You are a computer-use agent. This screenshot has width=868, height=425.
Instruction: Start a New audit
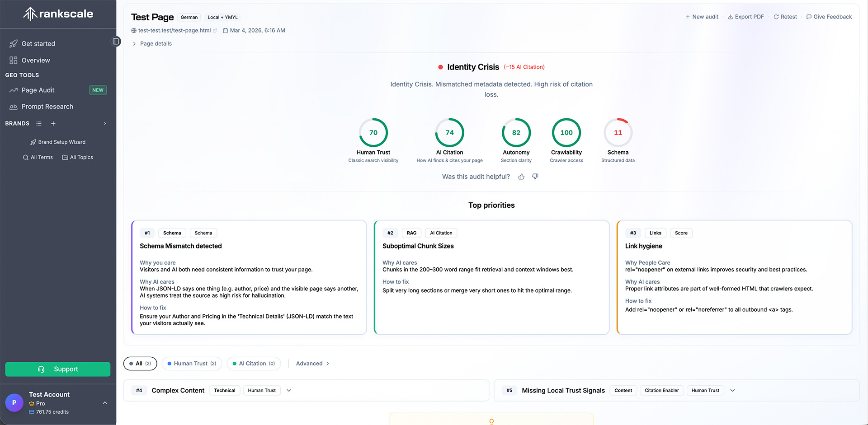click(702, 17)
